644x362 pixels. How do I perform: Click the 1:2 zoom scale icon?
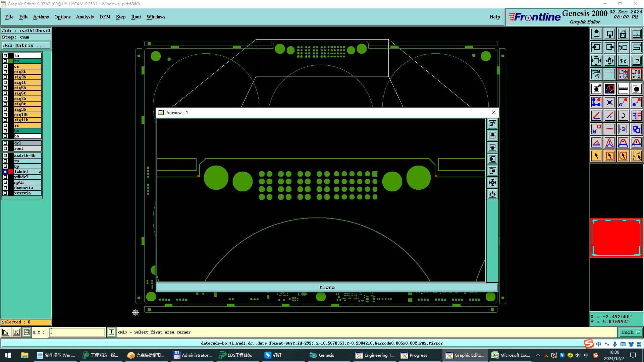click(623, 61)
